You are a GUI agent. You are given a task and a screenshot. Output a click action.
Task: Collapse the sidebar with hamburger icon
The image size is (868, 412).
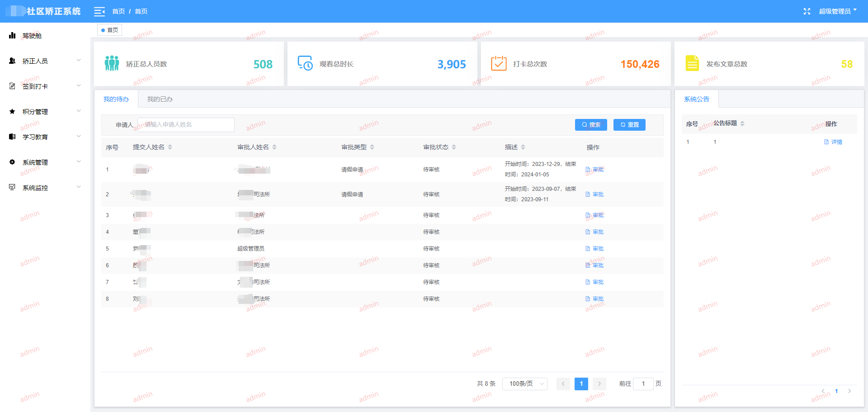(99, 11)
